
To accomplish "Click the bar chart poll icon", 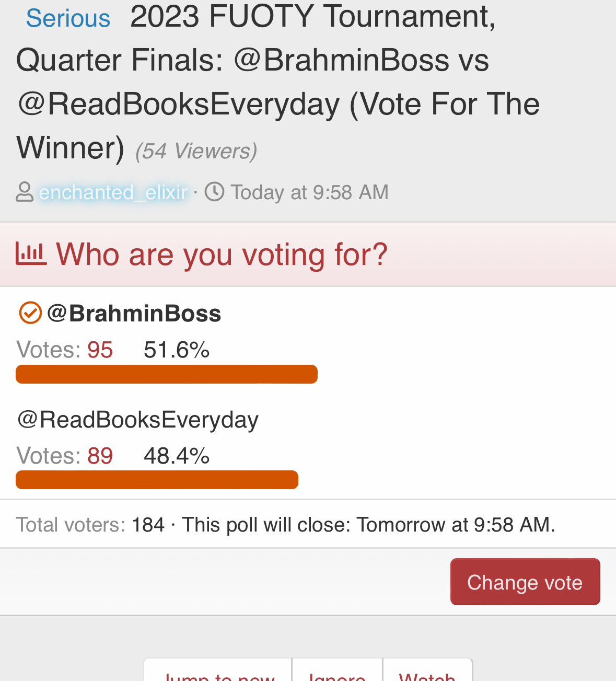I will pyautogui.click(x=31, y=254).
